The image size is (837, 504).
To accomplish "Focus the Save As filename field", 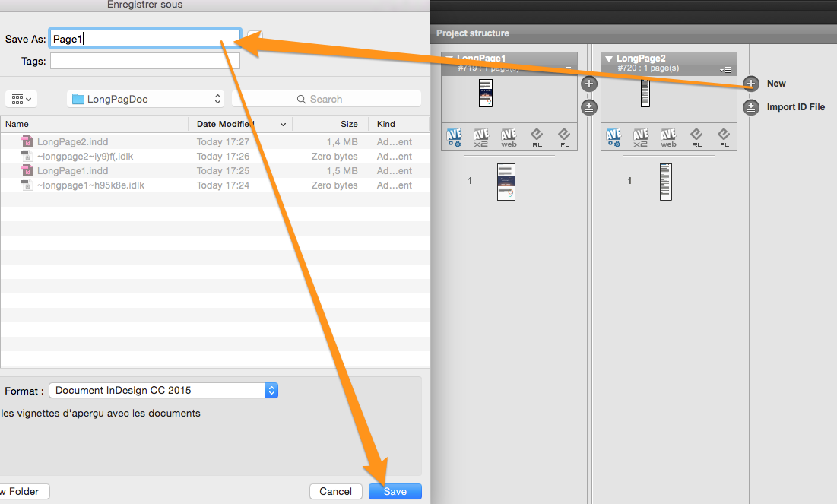I will [x=145, y=39].
